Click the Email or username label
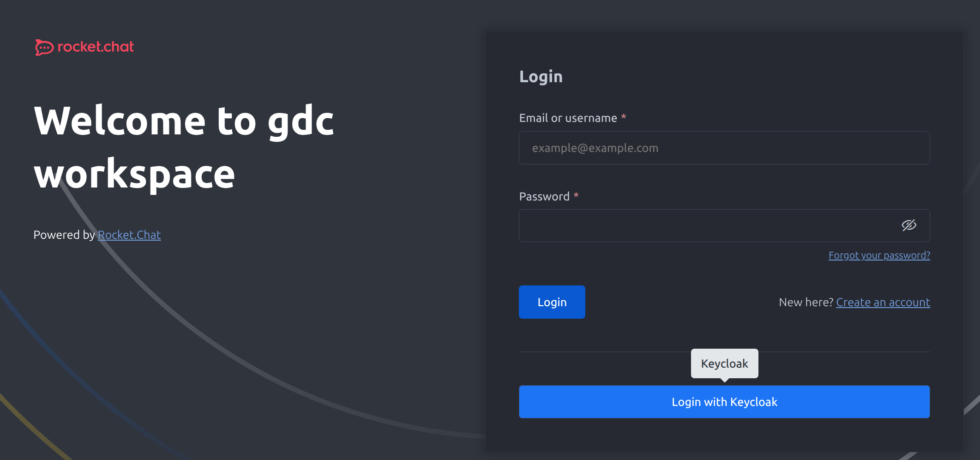980x460 pixels. (x=568, y=118)
